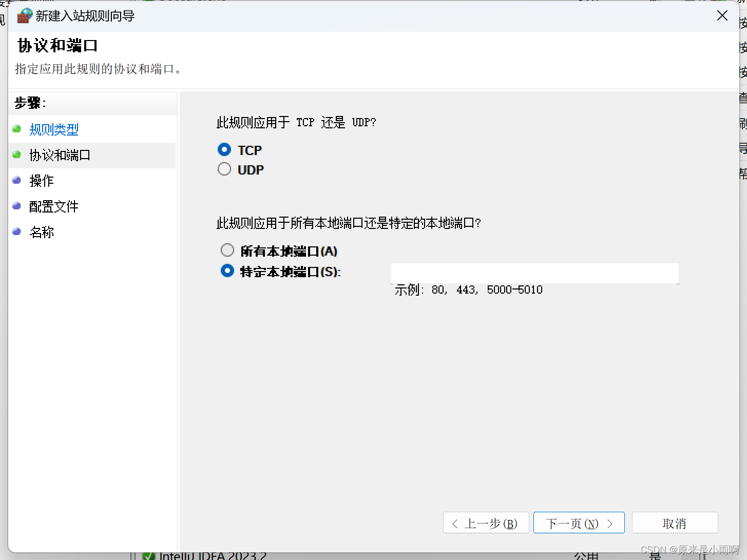Click the green checkmark beside IntelliJ IDEA 2023.2
This screenshot has width=747, height=560.
pyautogui.click(x=148, y=555)
